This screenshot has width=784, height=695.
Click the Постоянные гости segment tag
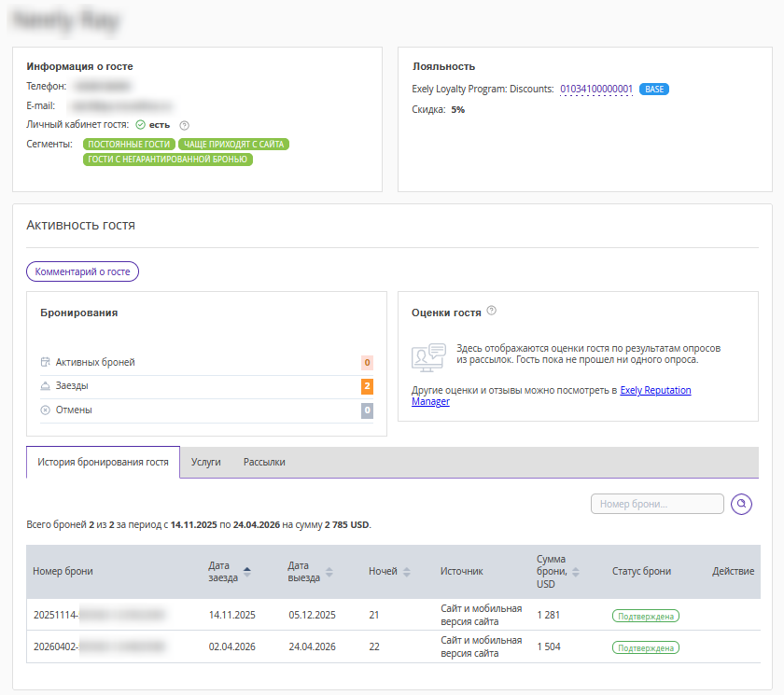129,145
